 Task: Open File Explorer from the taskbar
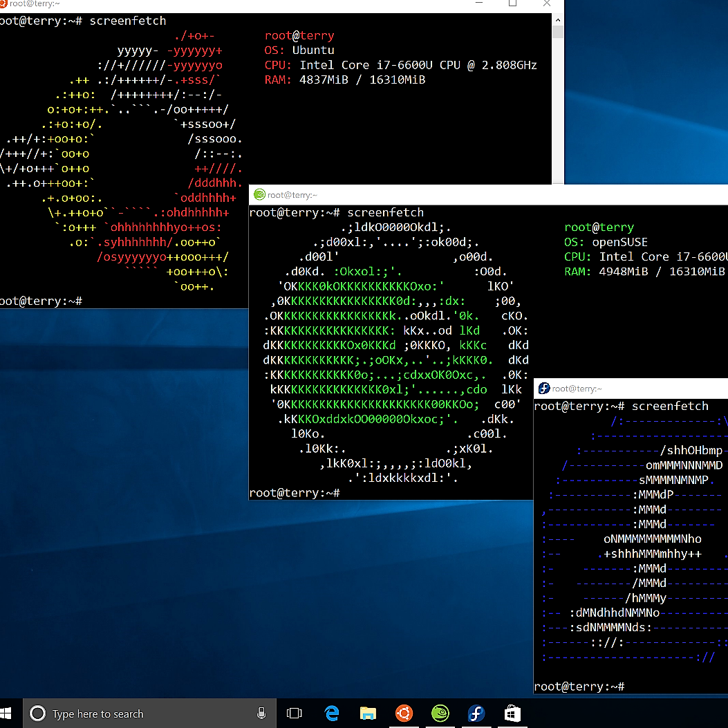tap(368, 713)
